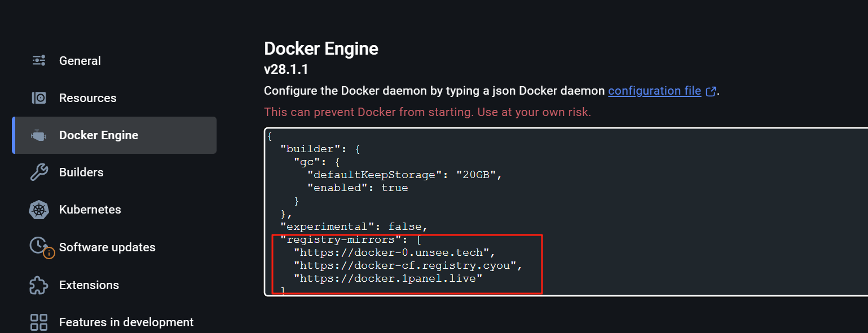Click the General sliders icon

pyautogui.click(x=39, y=61)
